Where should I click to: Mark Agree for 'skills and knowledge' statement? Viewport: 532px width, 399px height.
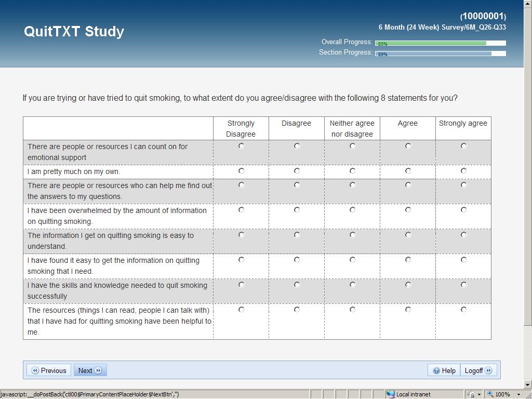[408, 285]
